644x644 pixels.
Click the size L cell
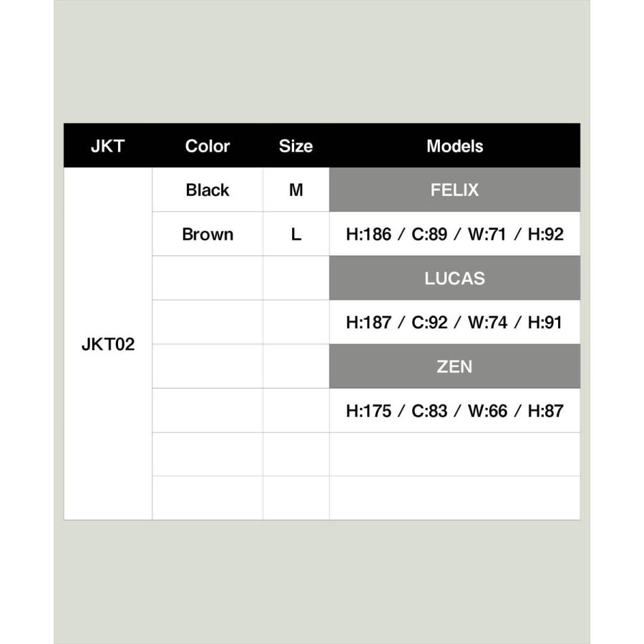coord(296,234)
